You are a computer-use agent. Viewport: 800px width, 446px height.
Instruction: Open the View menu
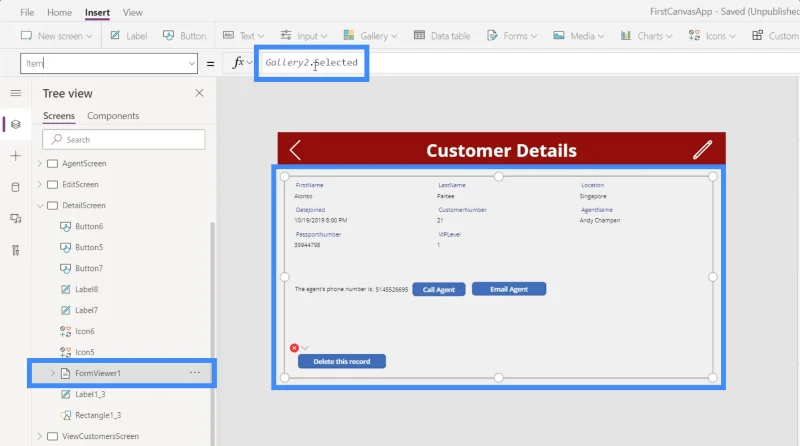point(133,12)
